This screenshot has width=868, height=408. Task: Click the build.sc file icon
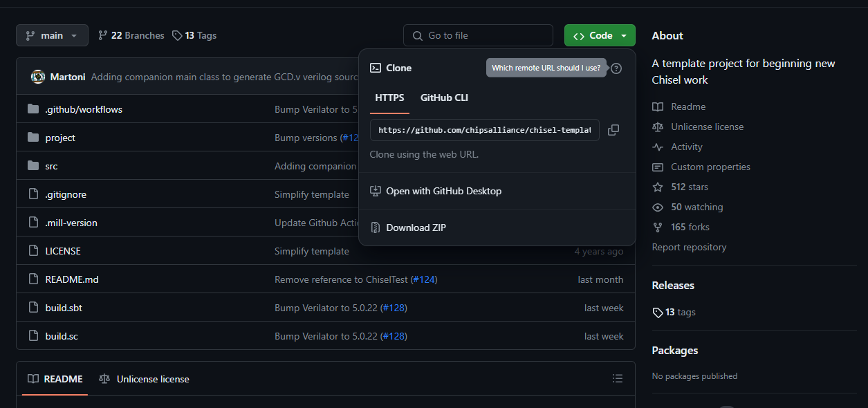[33, 336]
